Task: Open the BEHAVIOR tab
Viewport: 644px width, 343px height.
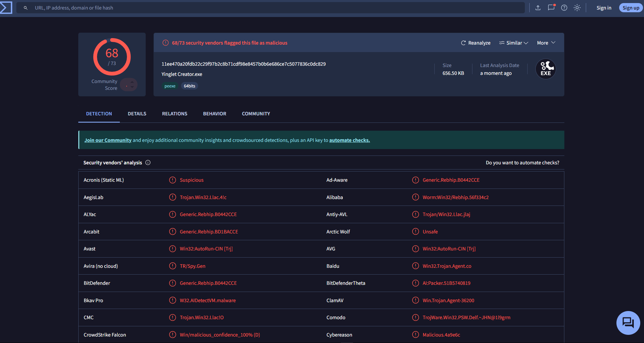Action: pos(215,114)
